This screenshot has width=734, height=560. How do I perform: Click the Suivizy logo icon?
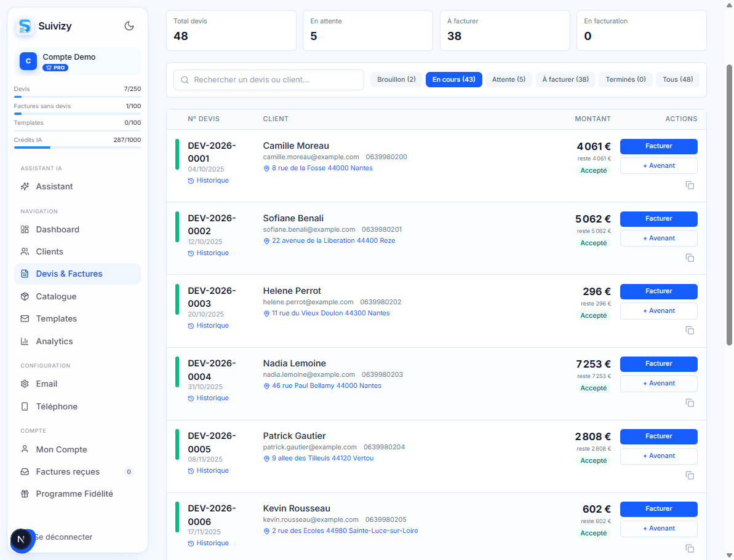click(25, 26)
